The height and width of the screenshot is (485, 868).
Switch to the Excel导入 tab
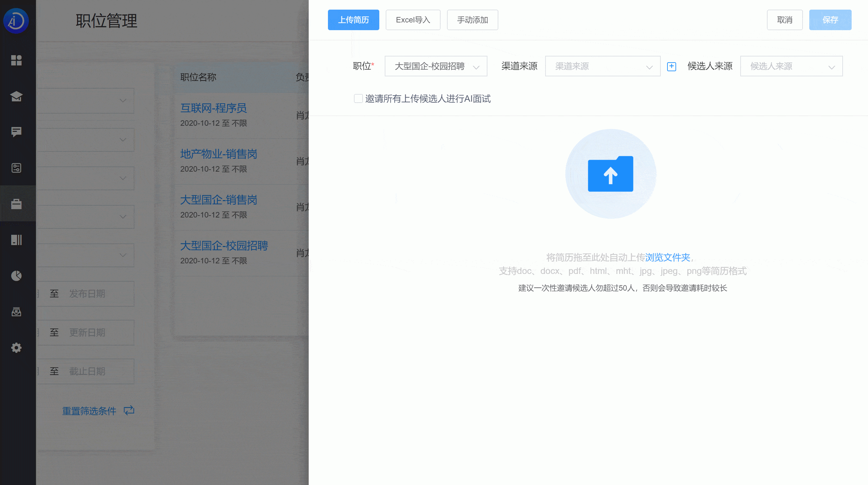coord(413,20)
